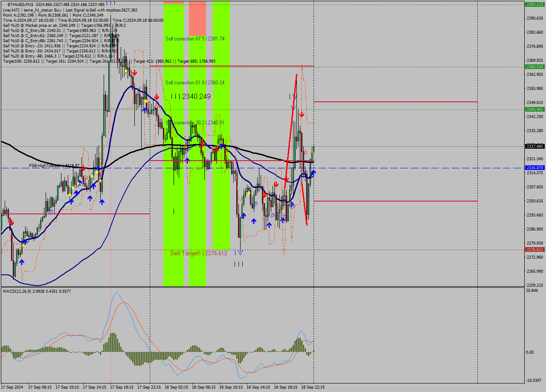Select the FSB-HighTOB label on the chart

tap(45, 164)
